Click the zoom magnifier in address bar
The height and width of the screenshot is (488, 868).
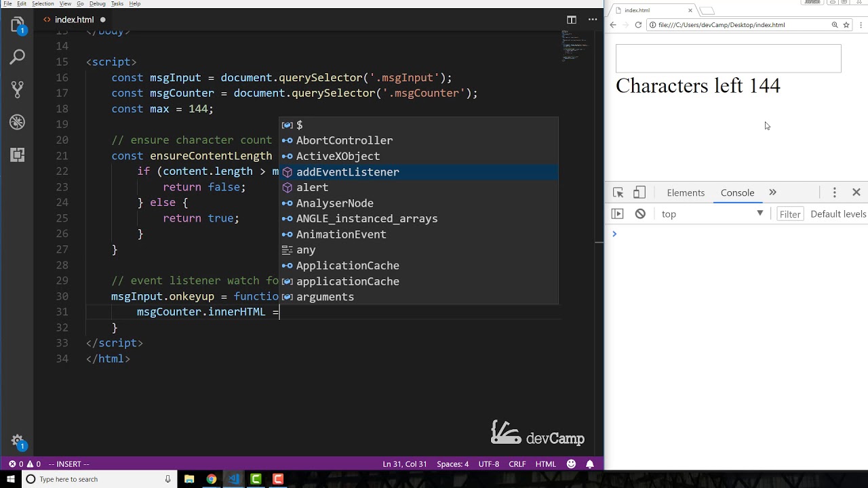[x=835, y=25]
